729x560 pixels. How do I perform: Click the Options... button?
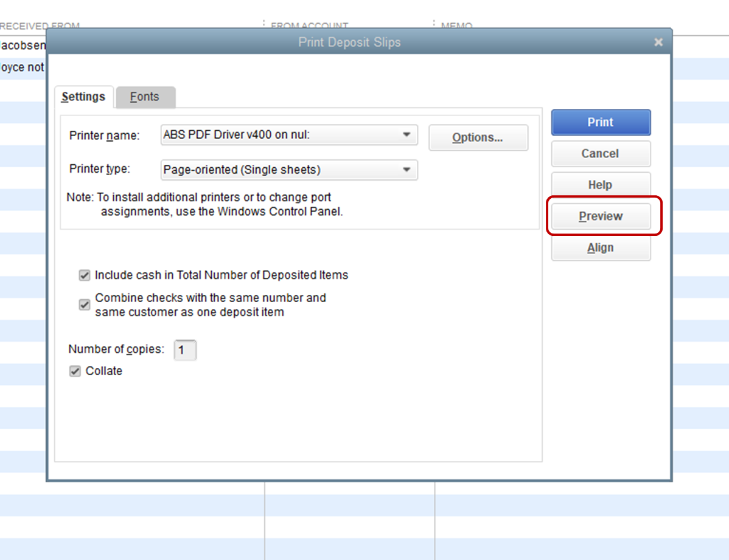(478, 138)
